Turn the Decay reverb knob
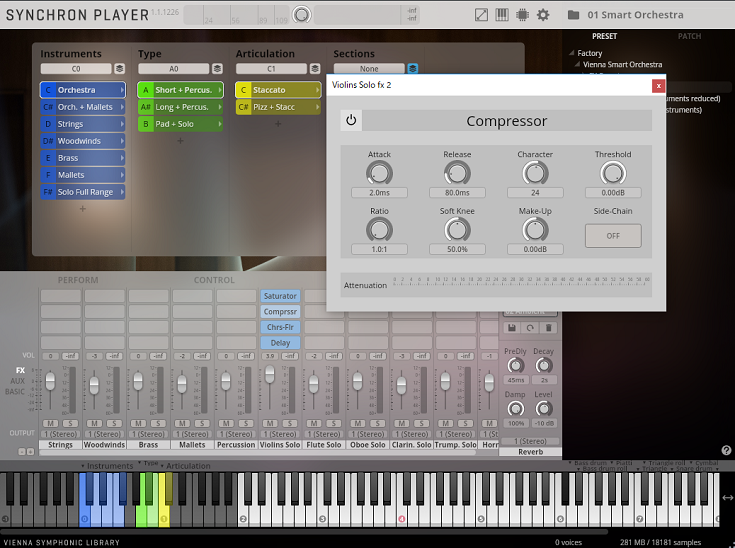 pyautogui.click(x=544, y=366)
